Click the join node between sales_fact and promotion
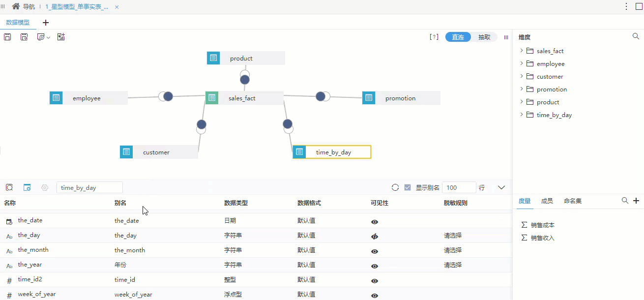Screen dimensions: 644x300 (x=322, y=96)
